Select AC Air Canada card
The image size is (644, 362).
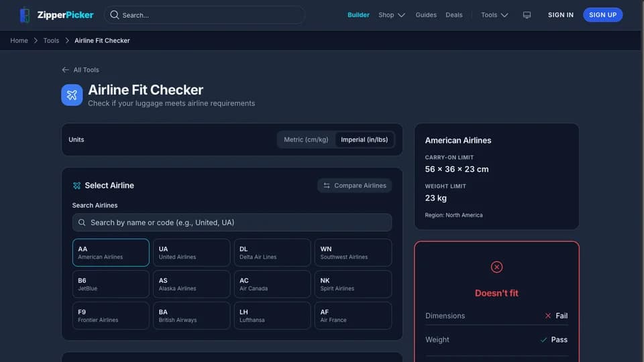(x=272, y=284)
